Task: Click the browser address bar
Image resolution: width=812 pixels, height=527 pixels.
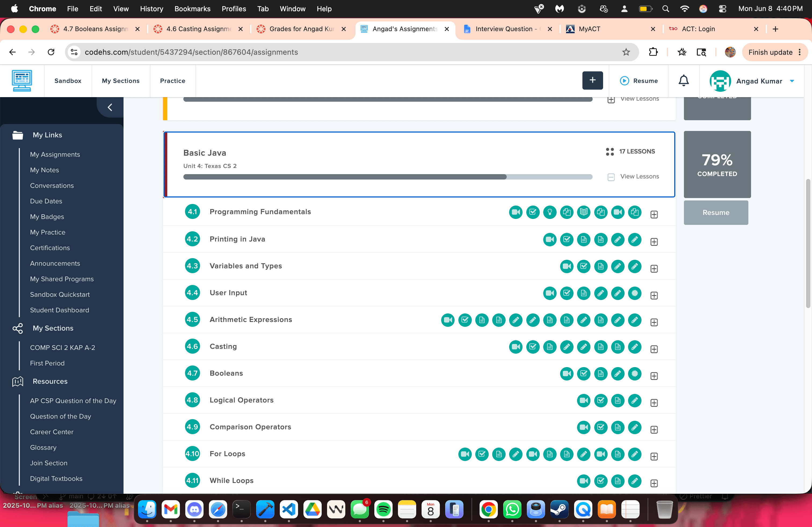Action: pyautogui.click(x=351, y=52)
